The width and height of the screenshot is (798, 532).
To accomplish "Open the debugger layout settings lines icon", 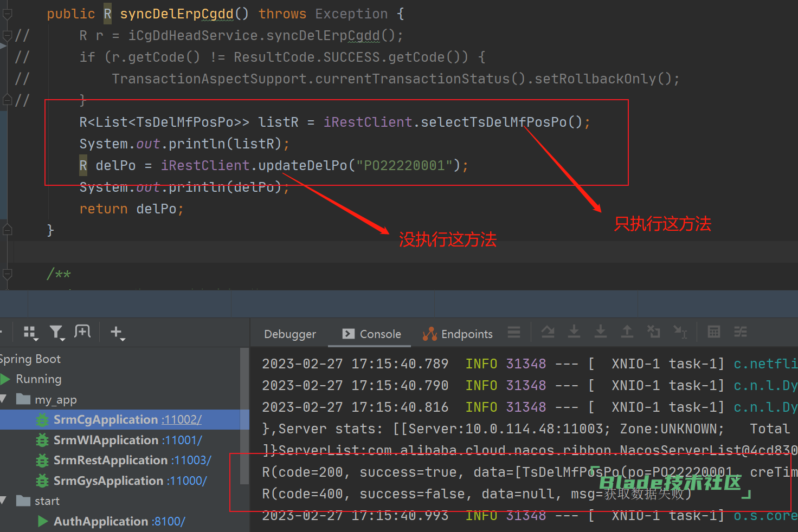I will click(x=514, y=332).
